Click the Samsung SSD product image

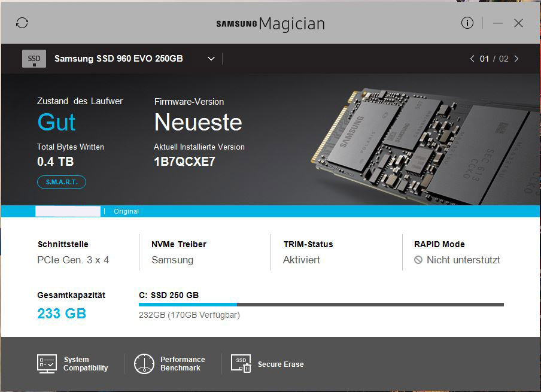click(x=424, y=147)
